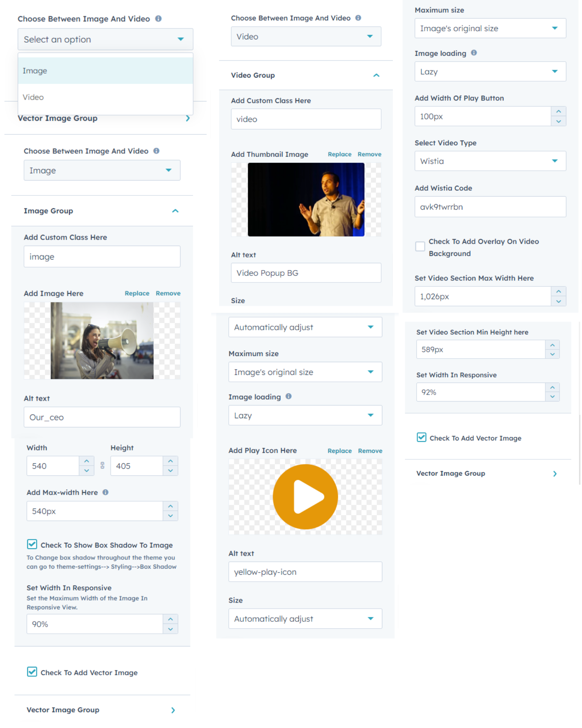This screenshot has width=582, height=728.
Task: Choose the highlighted Image option in open list
Action: [x=105, y=71]
